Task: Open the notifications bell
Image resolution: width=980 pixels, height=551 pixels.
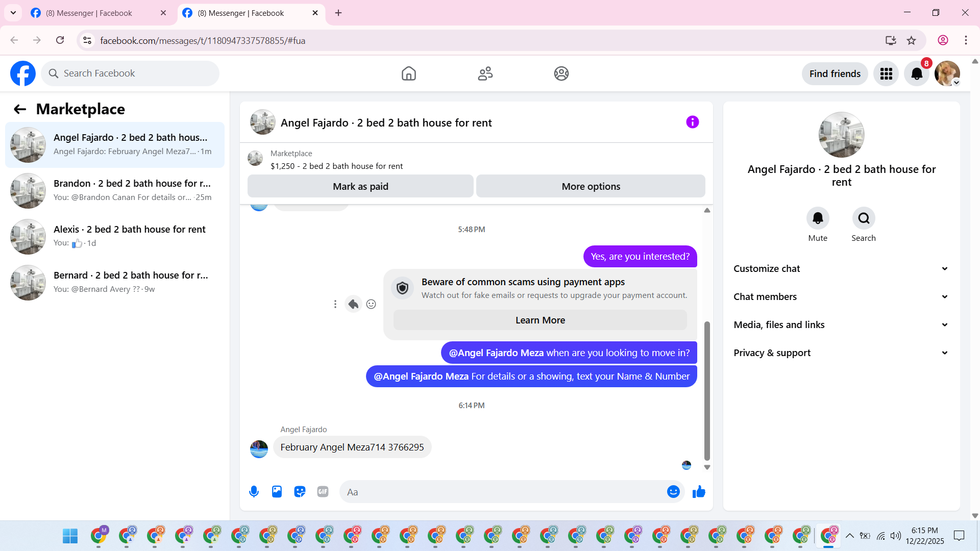Action: coord(917,74)
